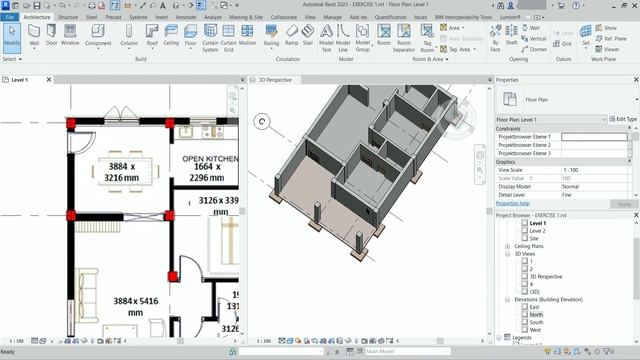Click Projektbrowser Ebene 1 input field

pos(594,137)
